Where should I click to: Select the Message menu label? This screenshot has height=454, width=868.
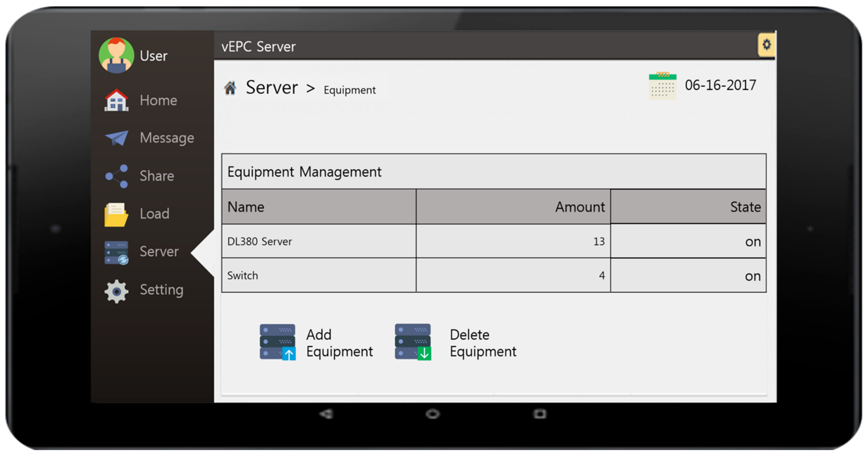167,138
